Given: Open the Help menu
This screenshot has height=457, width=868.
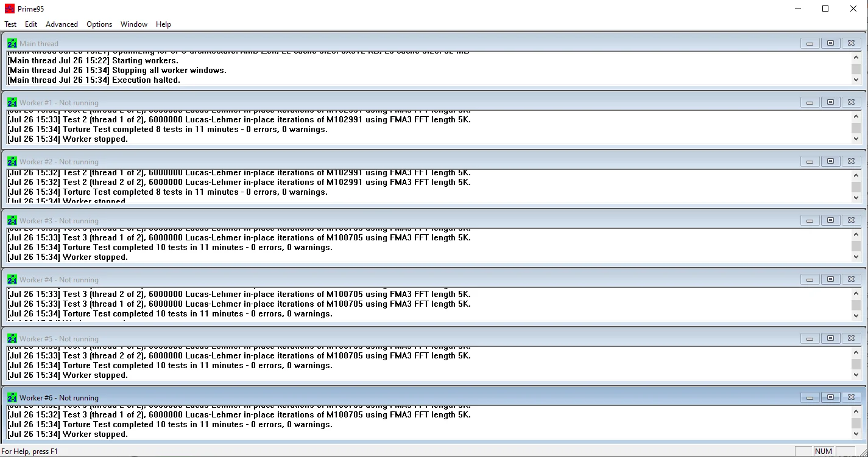Looking at the screenshot, I should pyautogui.click(x=163, y=24).
